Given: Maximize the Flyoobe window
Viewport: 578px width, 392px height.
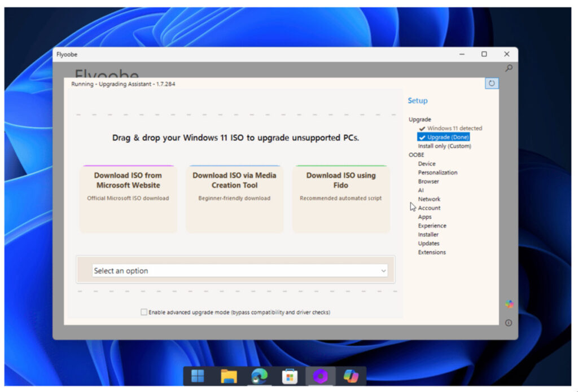Looking at the screenshot, I should tap(484, 54).
